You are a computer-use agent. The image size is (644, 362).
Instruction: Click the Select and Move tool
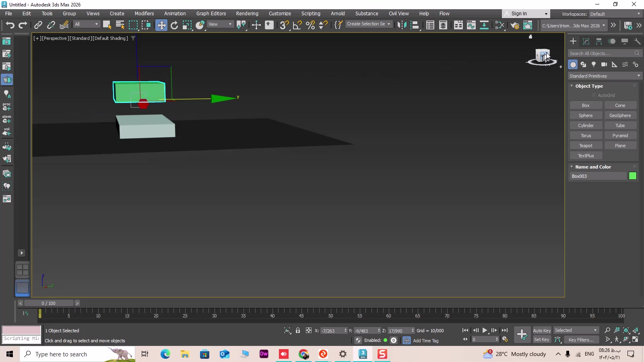tap(161, 25)
